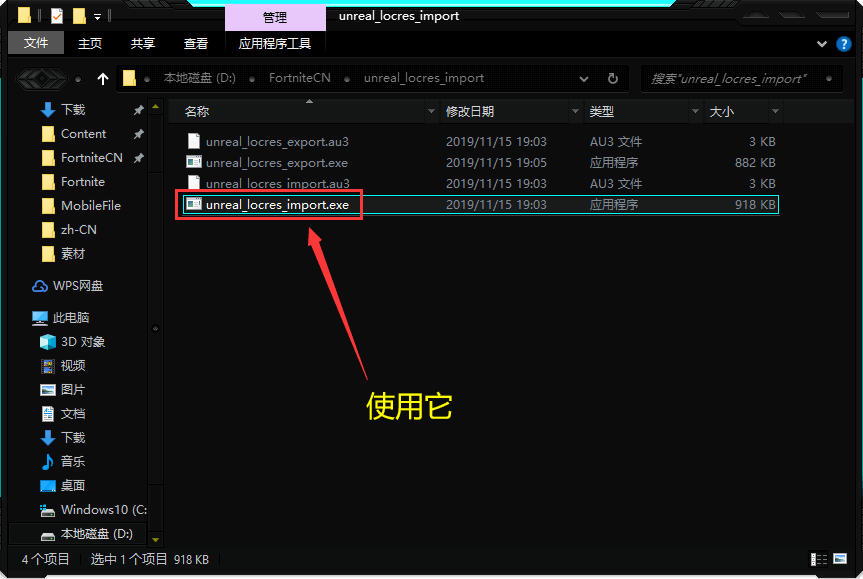Viewport: 863px width, 579px height.
Task: Open Help via the blue question icon
Action: (843, 43)
